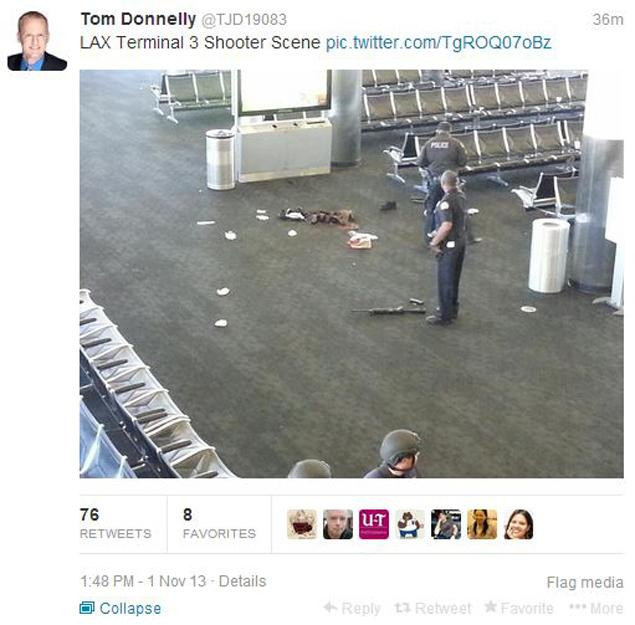Open the tweet Details link
Image resolution: width=635 pixels, height=625 pixels.
click(x=242, y=581)
